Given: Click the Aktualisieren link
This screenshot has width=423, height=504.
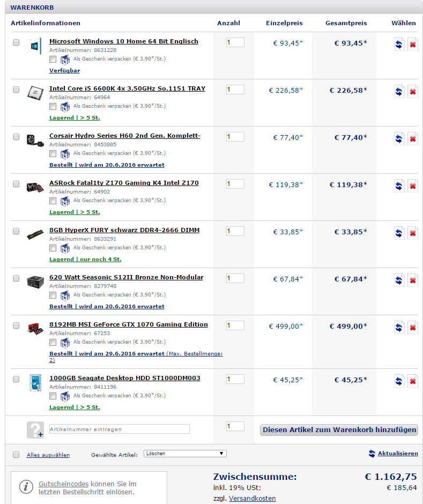Looking at the screenshot, I should [398, 454].
